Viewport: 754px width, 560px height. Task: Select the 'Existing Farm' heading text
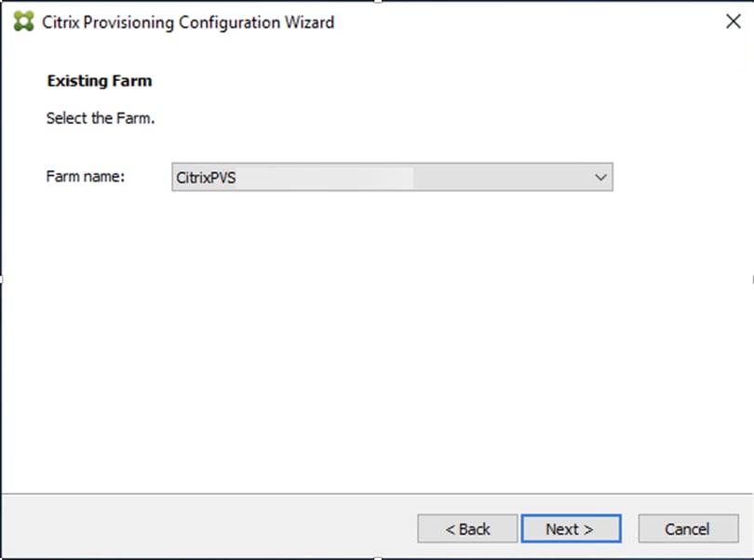[x=100, y=81]
